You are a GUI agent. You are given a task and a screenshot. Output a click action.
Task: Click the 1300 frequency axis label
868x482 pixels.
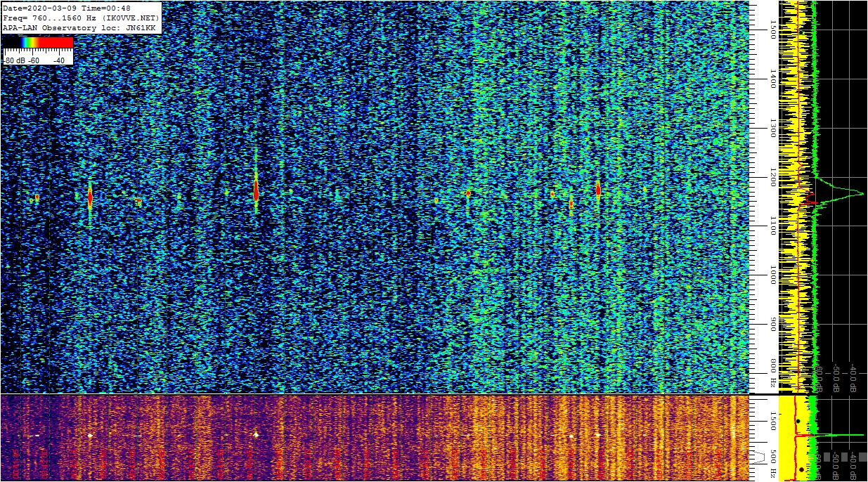(x=773, y=128)
